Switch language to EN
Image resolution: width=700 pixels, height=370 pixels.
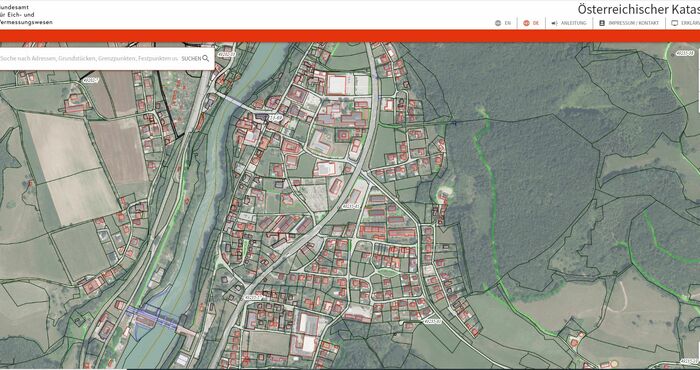click(x=503, y=23)
